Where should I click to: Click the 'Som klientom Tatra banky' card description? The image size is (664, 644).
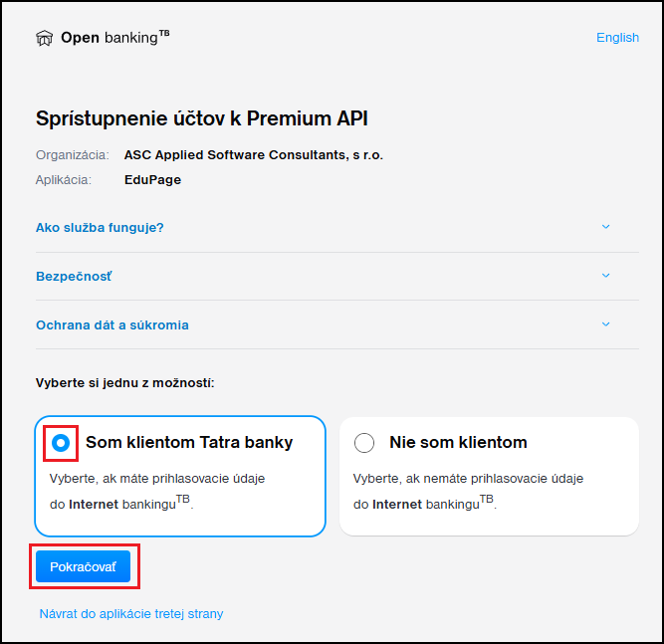coord(157,491)
